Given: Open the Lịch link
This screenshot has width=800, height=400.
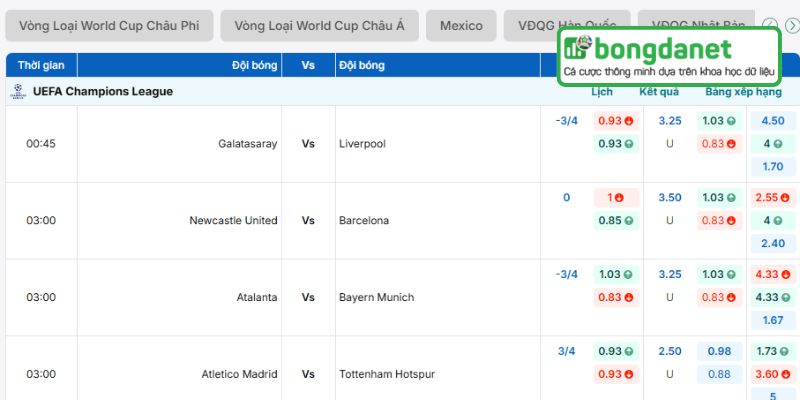Looking at the screenshot, I should click(x=602, y=91).
